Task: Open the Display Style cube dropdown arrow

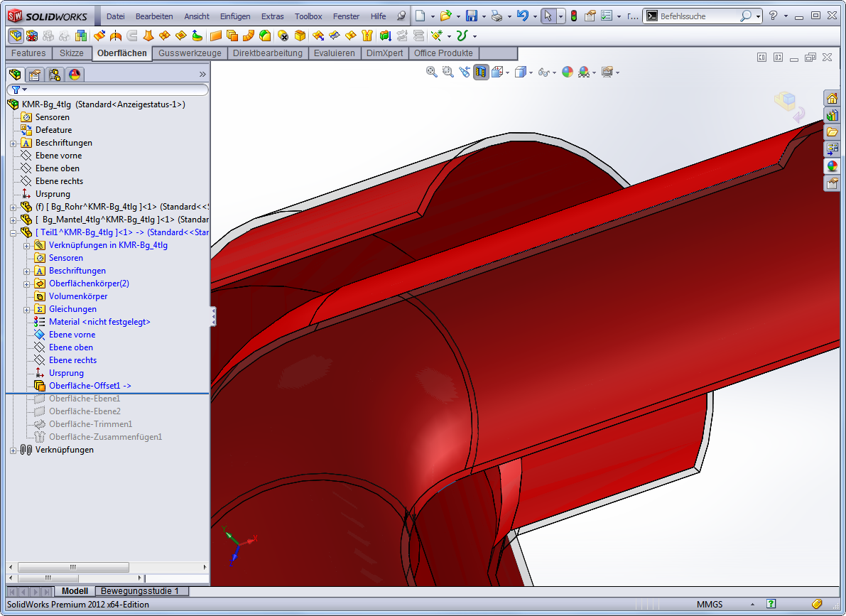Action: coord(531,72)
